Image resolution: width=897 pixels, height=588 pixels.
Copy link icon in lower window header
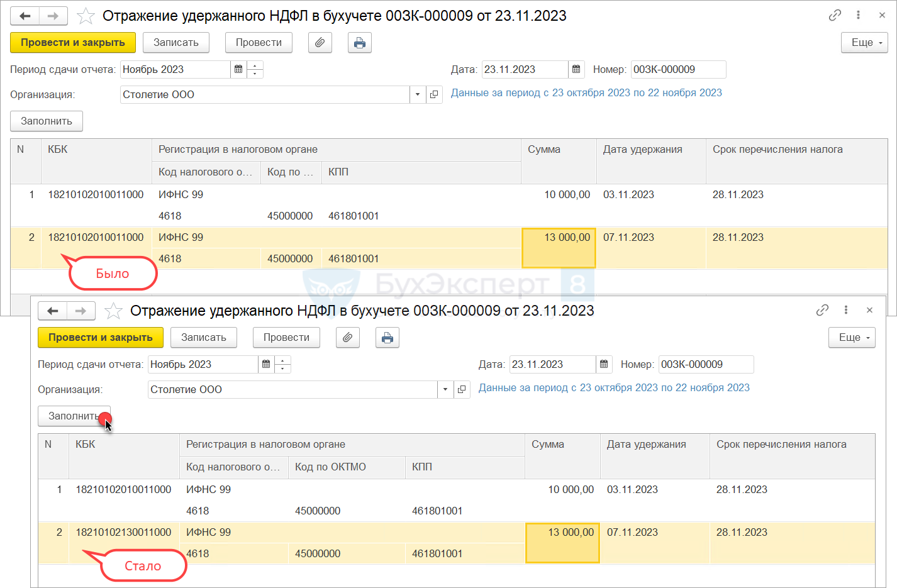[x=822, y=310]
